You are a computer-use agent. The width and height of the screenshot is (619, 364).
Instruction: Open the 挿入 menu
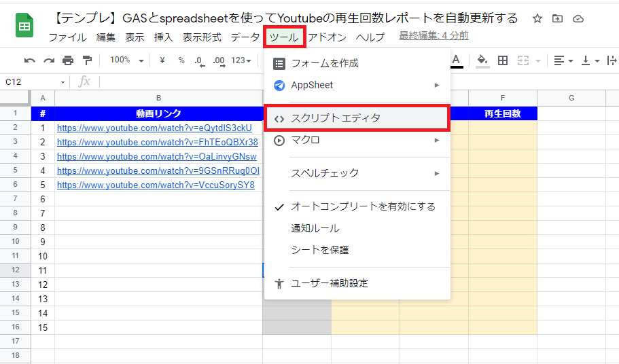pyautogui.click(x=164, y=37)
